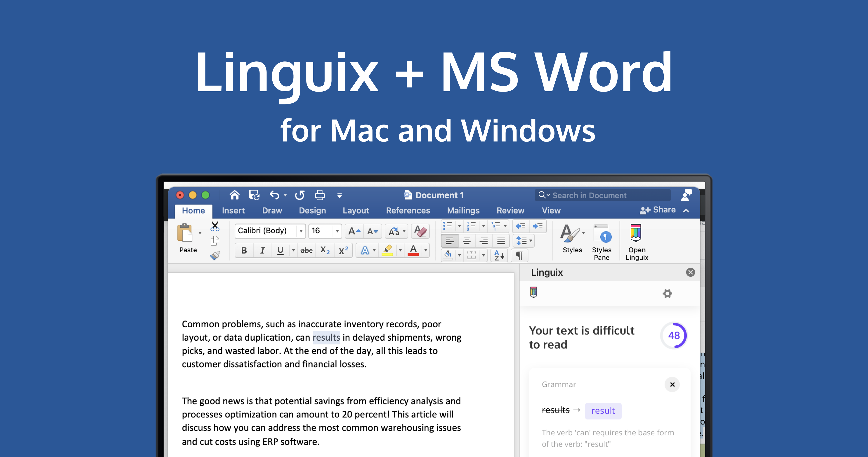Toggle bold formatting
The height and width of the screenshot is (457, 868).
(244, 250)
